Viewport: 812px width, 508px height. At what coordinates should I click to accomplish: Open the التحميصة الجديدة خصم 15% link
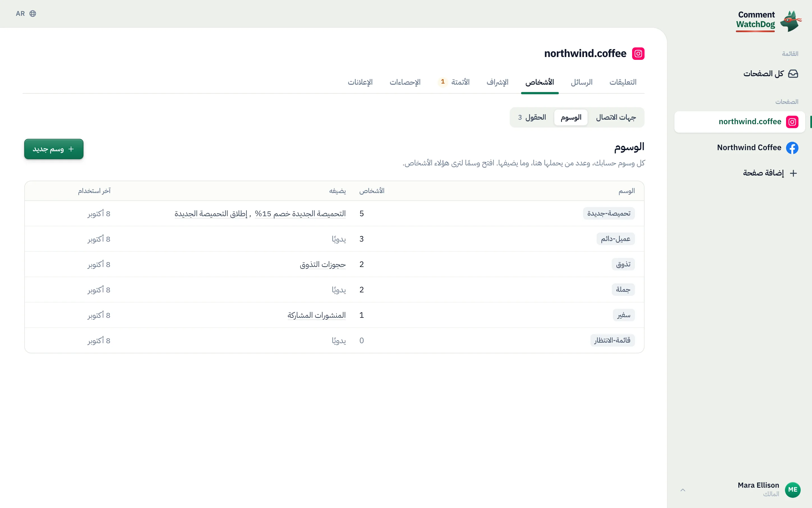(300, 214)
